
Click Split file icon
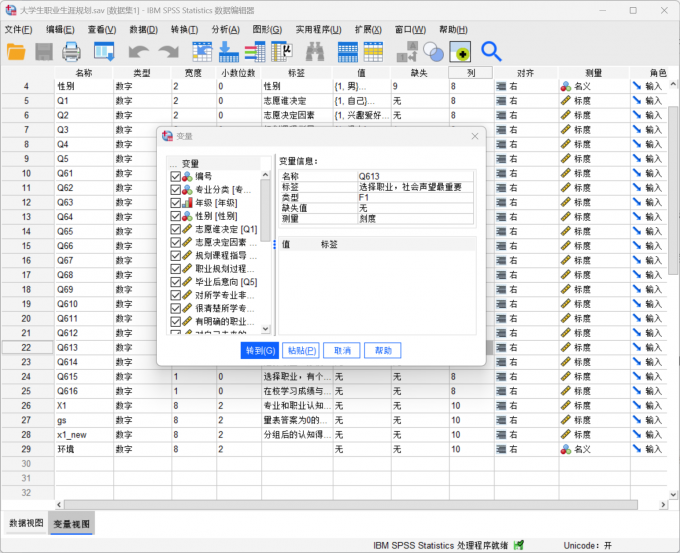(x=407, y=52)
